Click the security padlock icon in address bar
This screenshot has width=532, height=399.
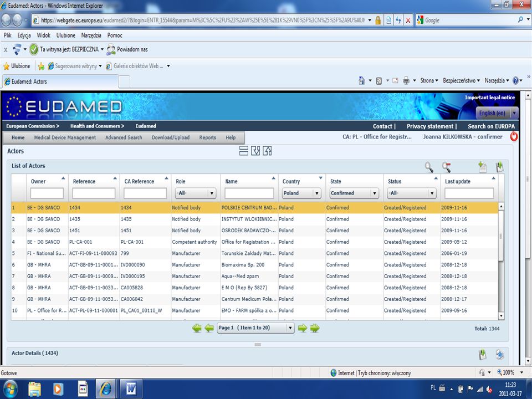(377, 21)
